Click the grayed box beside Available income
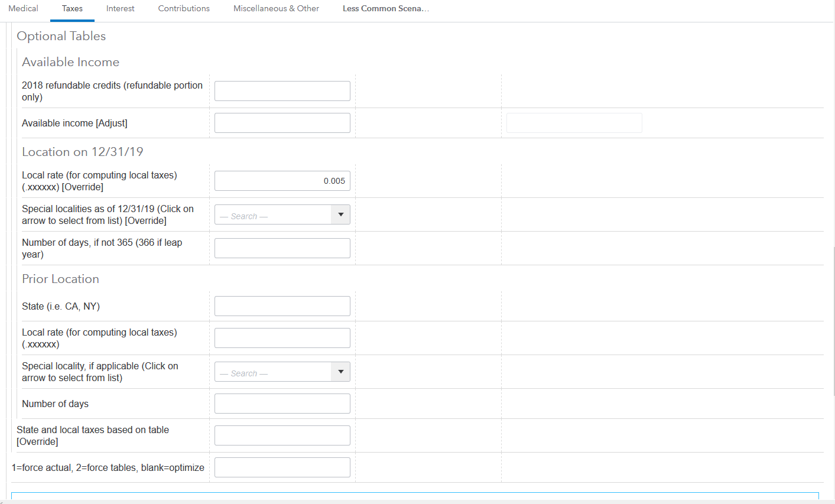Viewport: 835px width, 504px height. click(x=574, y=123)
